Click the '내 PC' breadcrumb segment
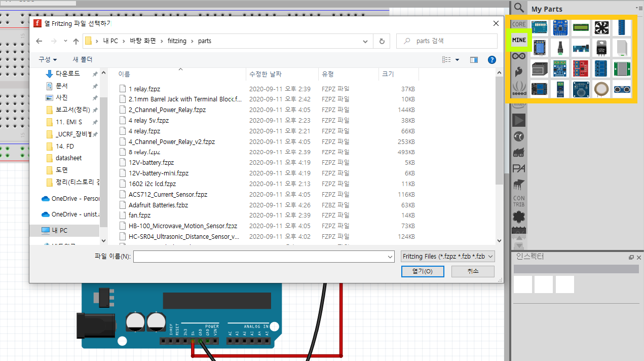 click(x=110, y=41)
